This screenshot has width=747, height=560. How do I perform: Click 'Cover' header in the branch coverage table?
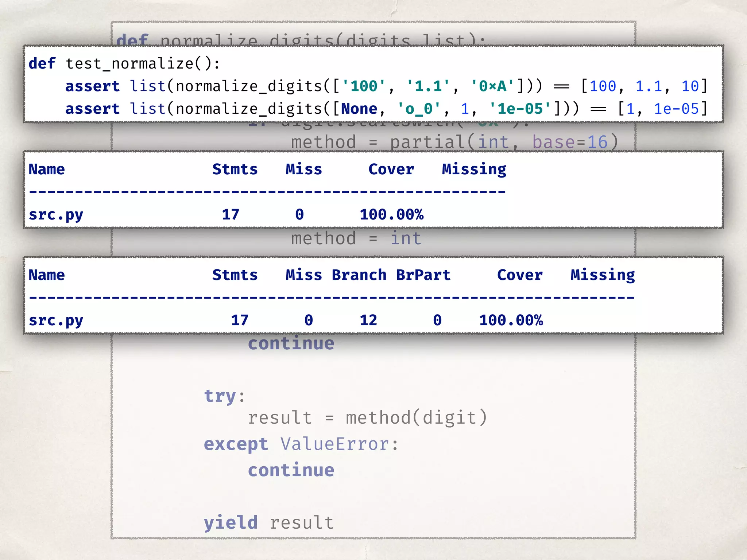click(520, 275)
